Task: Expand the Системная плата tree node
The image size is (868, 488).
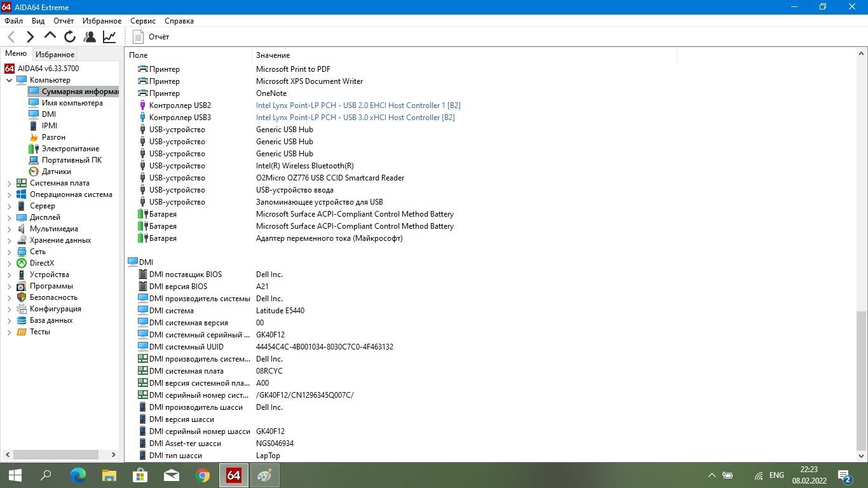Action: (x=10, y=183)
